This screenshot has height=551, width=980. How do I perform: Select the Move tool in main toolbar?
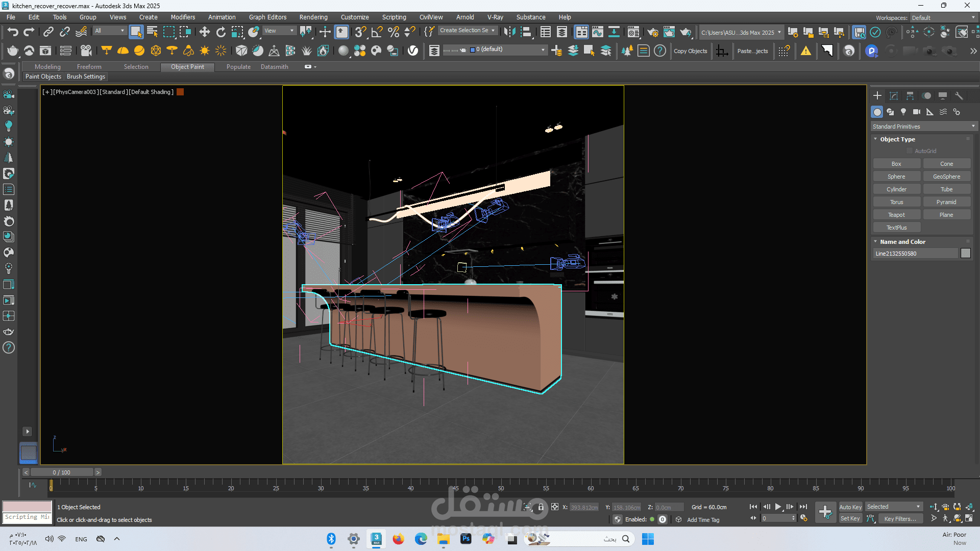click(x=204, y=32)
